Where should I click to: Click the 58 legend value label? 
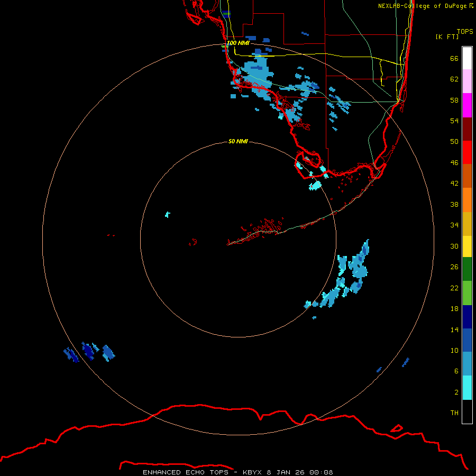[x=454, y=100]
